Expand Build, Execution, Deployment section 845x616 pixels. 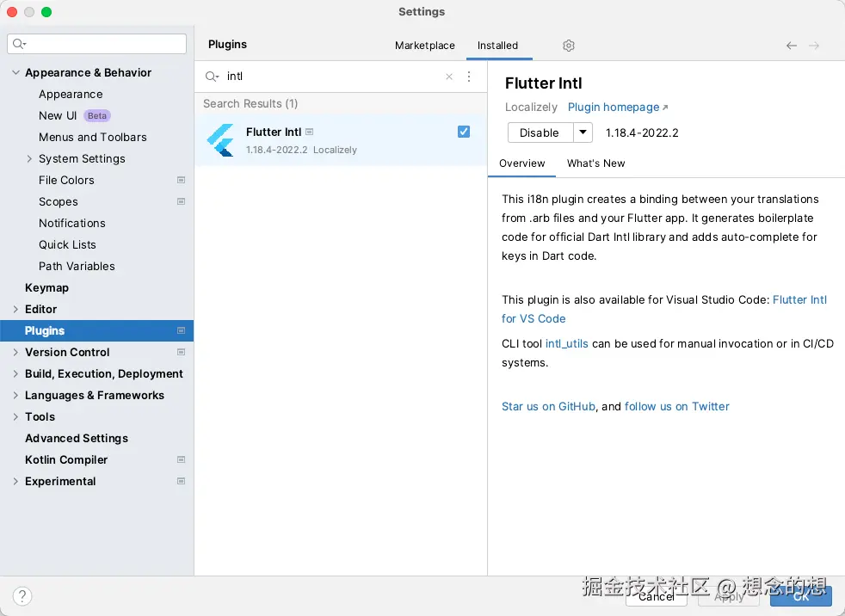click(15, 373)
